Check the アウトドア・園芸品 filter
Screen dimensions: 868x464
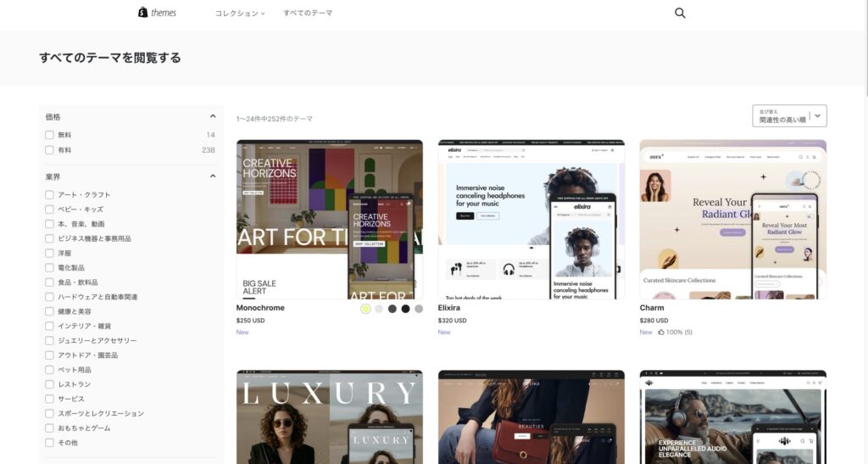[x=49, y=355]
